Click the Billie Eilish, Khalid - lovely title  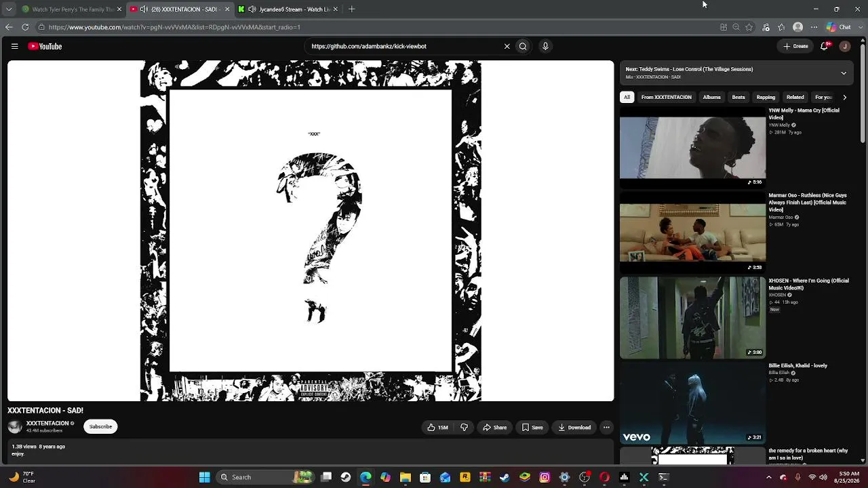click(797, 366)
